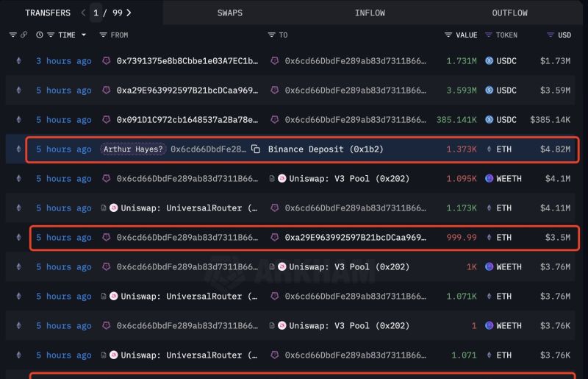
Task: Click 5 hours ago in $385.14K row
Action: (x=64, y=120)
